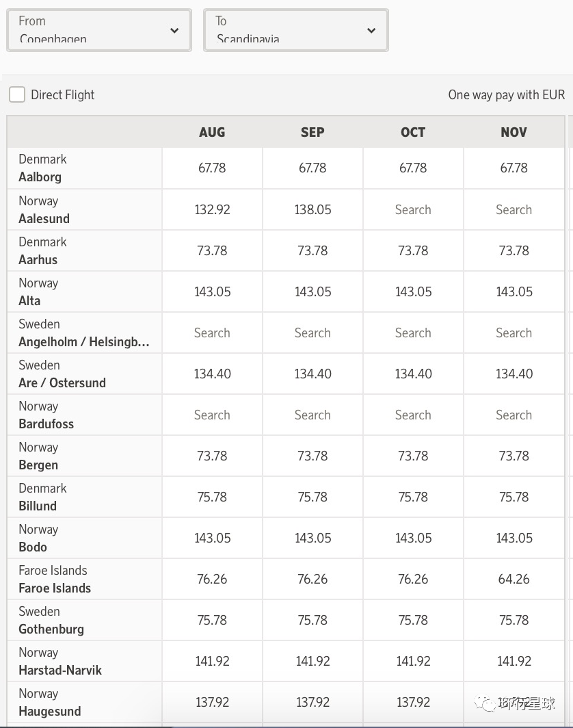Click the SEP column header
Screen dimensions: 573x728
point(312,132)
